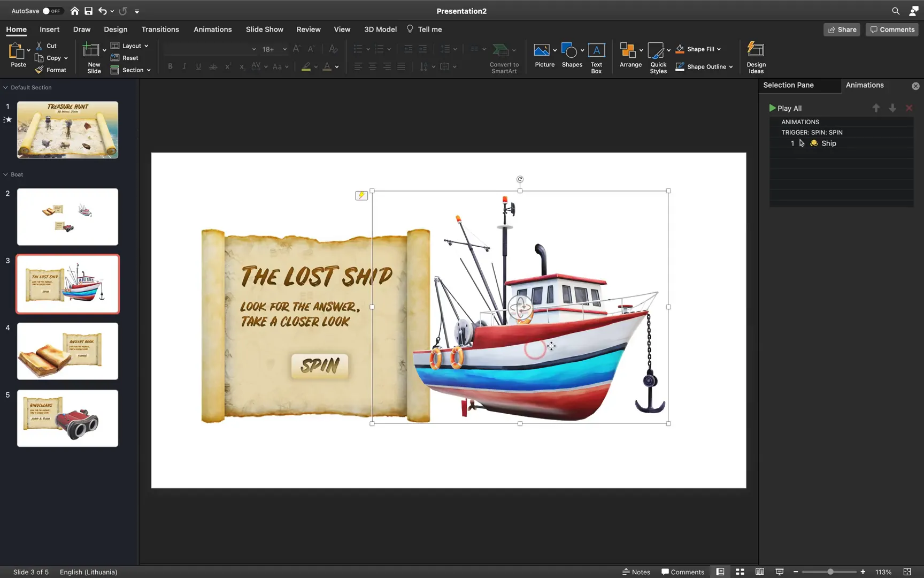Switch to Selection Pane tab
Image resolution: width=924 pixels, height=578 pixels.
tap(788, 85)
